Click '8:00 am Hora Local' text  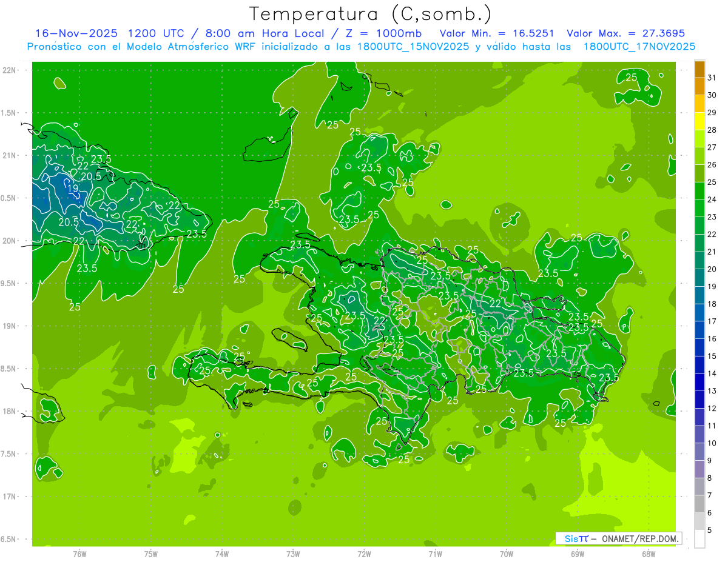tap(265, 33)
